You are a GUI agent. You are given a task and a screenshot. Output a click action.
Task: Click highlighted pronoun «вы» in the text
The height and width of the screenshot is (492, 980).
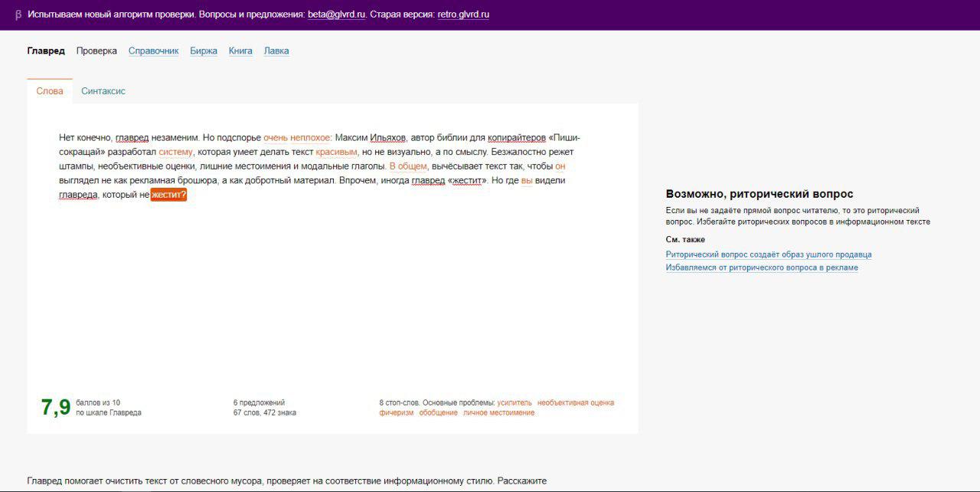coord(527,181)
